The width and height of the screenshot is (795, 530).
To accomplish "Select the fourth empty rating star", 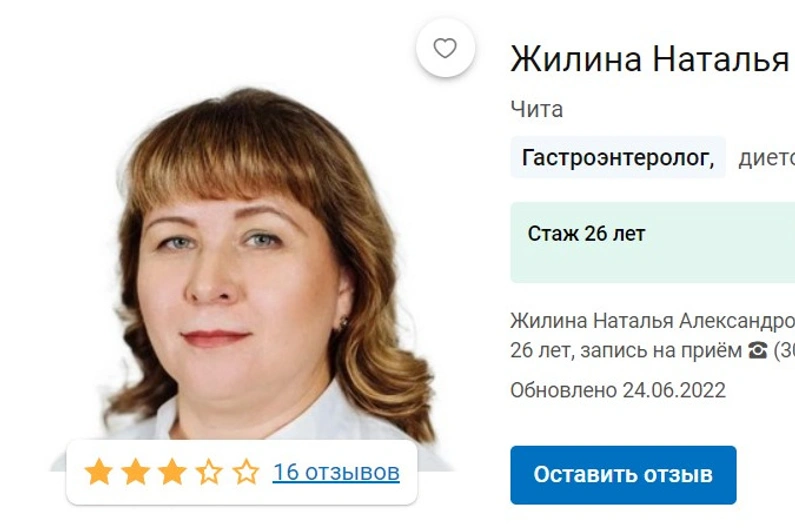I will coord(209,472).
